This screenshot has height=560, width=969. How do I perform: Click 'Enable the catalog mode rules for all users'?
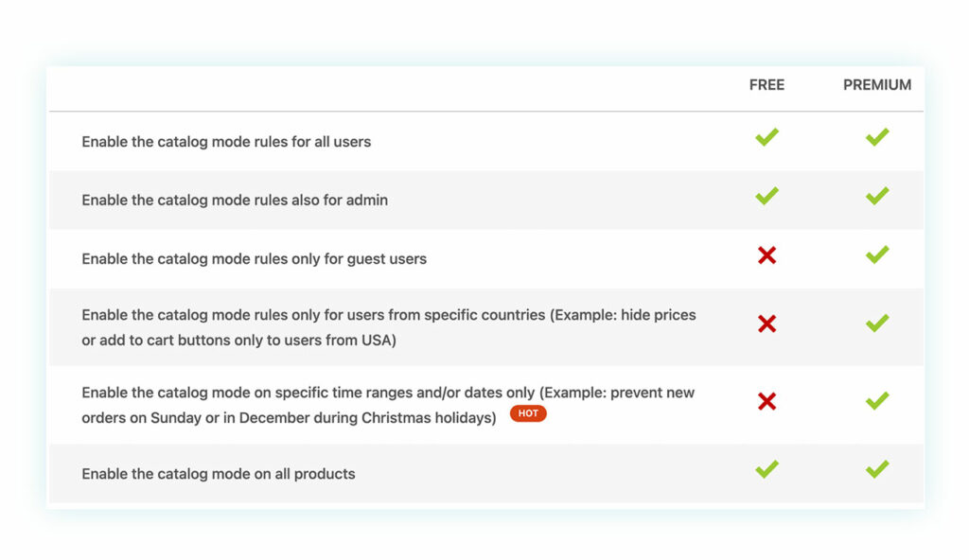tap(226, 142)
